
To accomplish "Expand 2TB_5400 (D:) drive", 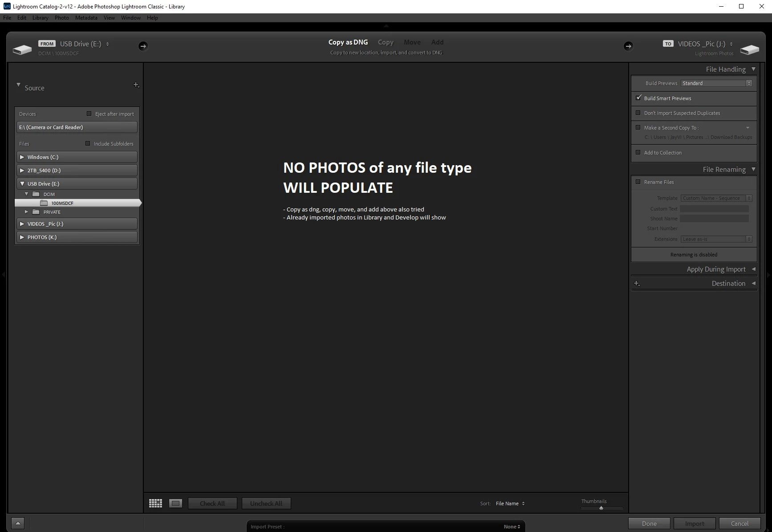I will coord(22,171).
